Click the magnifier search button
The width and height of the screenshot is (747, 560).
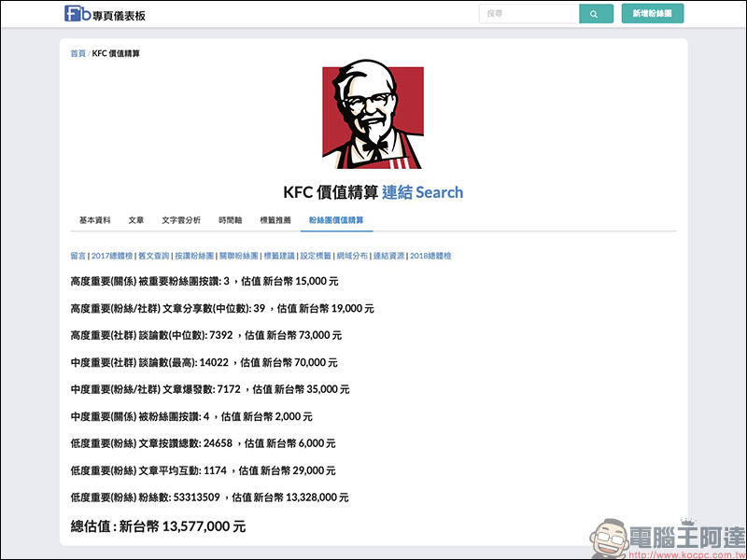coord(596,14)
